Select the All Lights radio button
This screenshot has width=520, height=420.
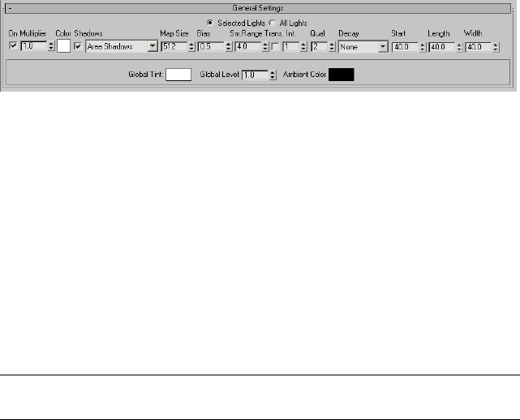(272, 23)
